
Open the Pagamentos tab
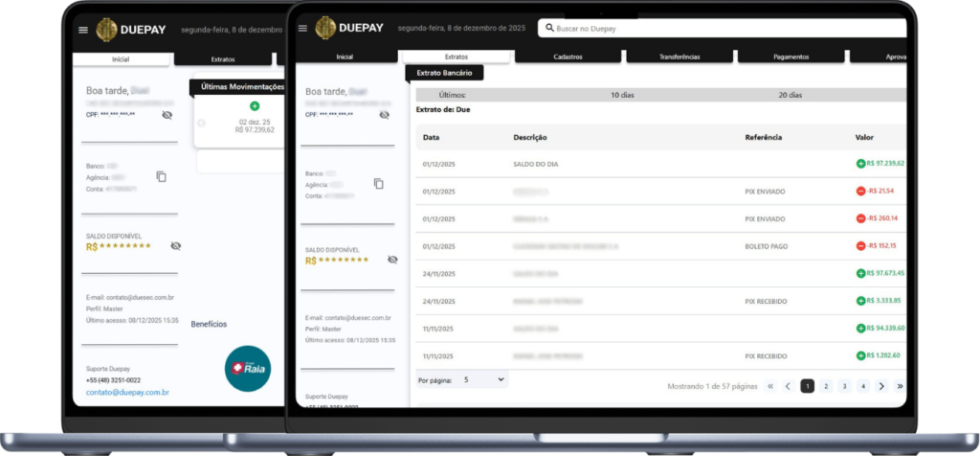(791, 57)
